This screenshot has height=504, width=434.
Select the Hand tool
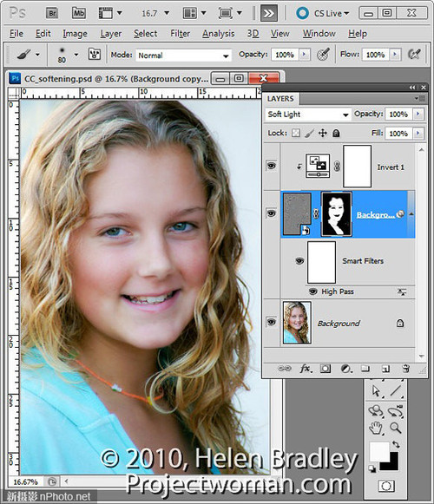click(x=376, y=428)
